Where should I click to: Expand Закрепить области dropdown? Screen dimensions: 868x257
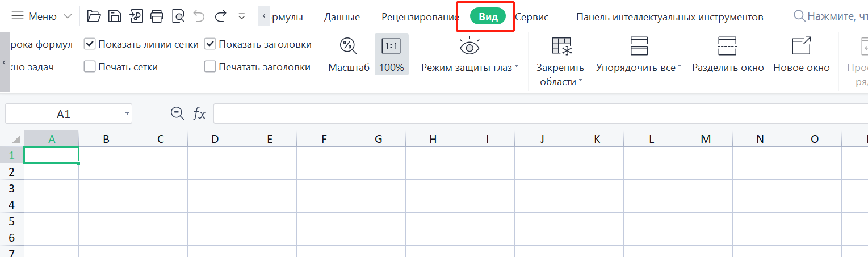[581, 82]
